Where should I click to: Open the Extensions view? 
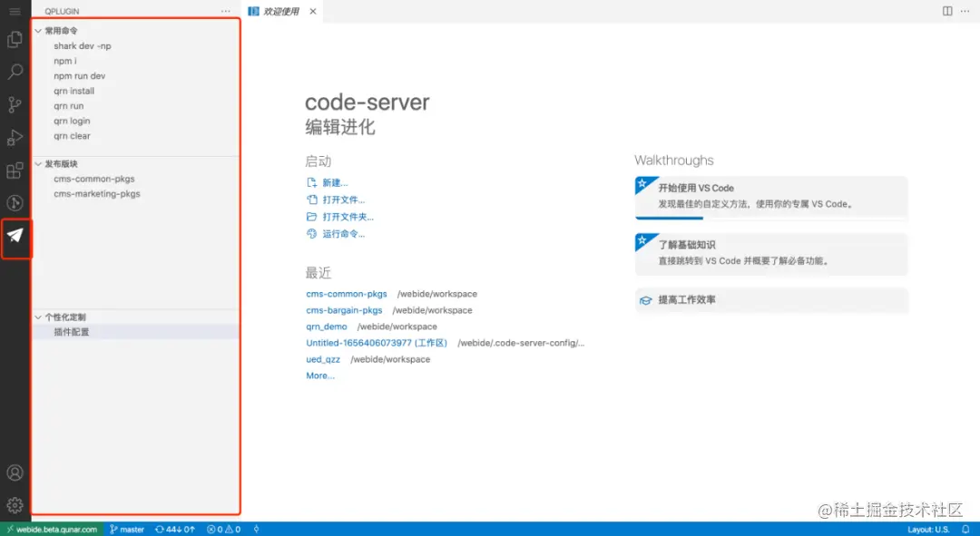[x=15, y=170]
